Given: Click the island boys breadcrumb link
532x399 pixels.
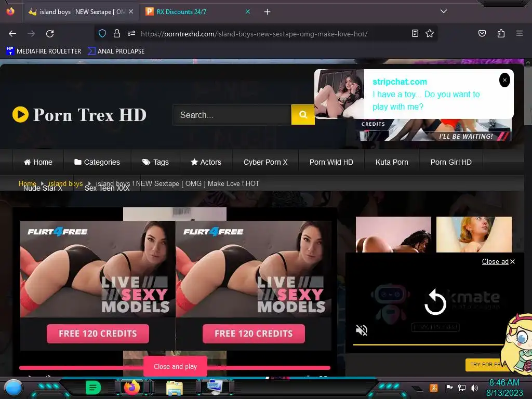Looking at the screenshot, I should pos(65,183).
